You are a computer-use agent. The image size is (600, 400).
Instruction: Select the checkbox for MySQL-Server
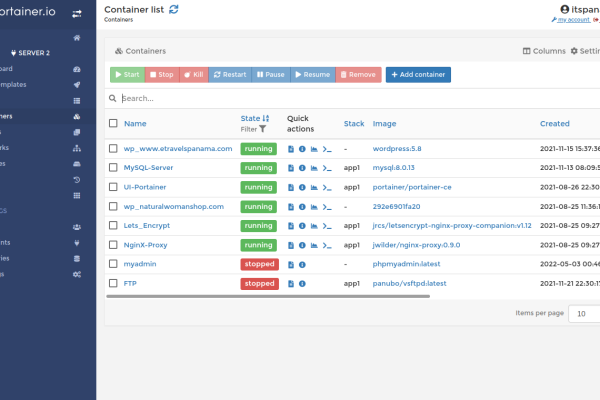(x=113, y=168)
